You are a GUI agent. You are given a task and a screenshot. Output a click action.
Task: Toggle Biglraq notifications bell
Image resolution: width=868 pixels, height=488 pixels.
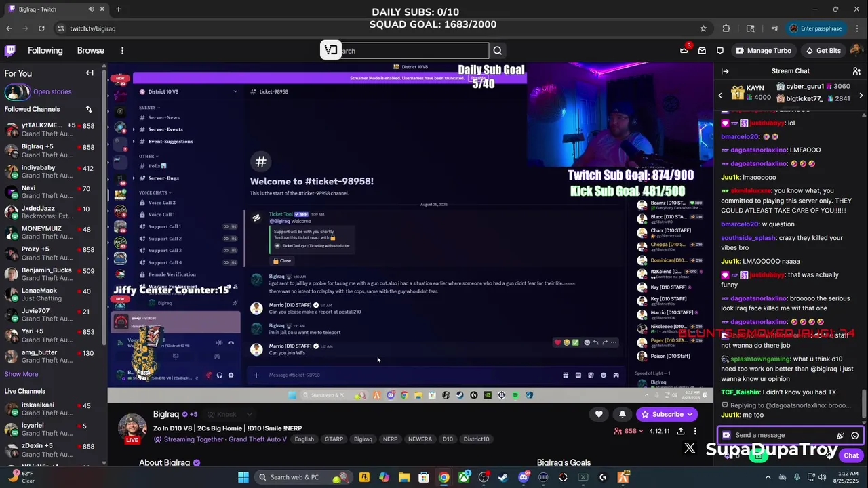pos(623,414)
